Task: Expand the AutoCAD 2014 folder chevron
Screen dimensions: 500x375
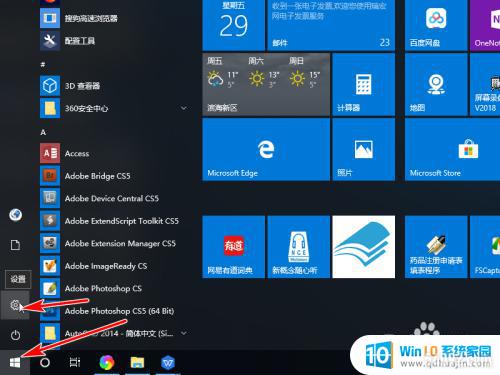Action: point(184,333)
